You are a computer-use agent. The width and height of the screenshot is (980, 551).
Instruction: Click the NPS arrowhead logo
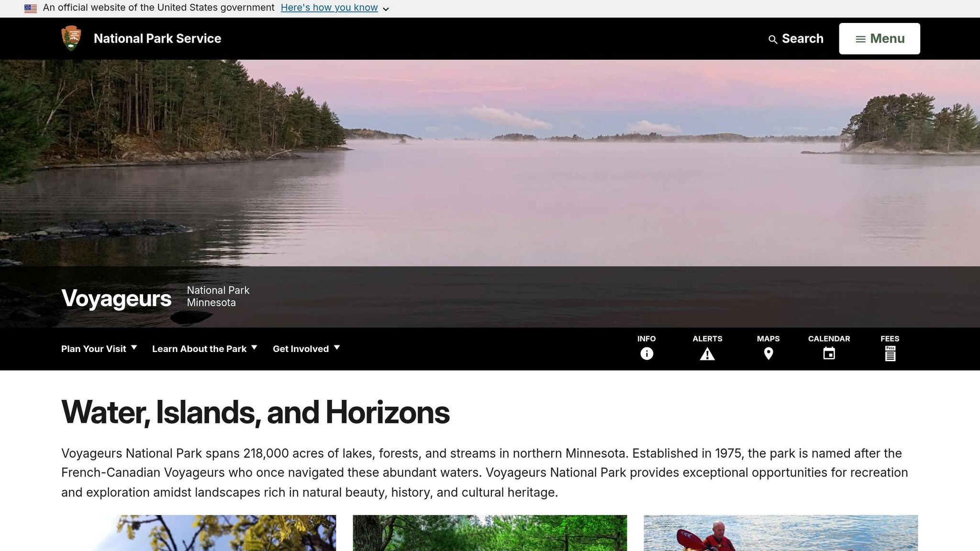[71, 38]
